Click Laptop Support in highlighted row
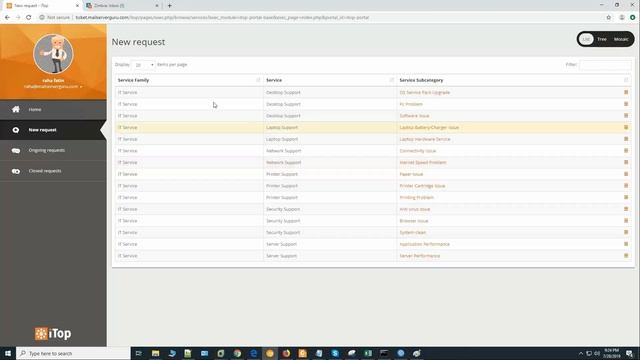This screenshot has height=360, width=640. tap(282, 127)
